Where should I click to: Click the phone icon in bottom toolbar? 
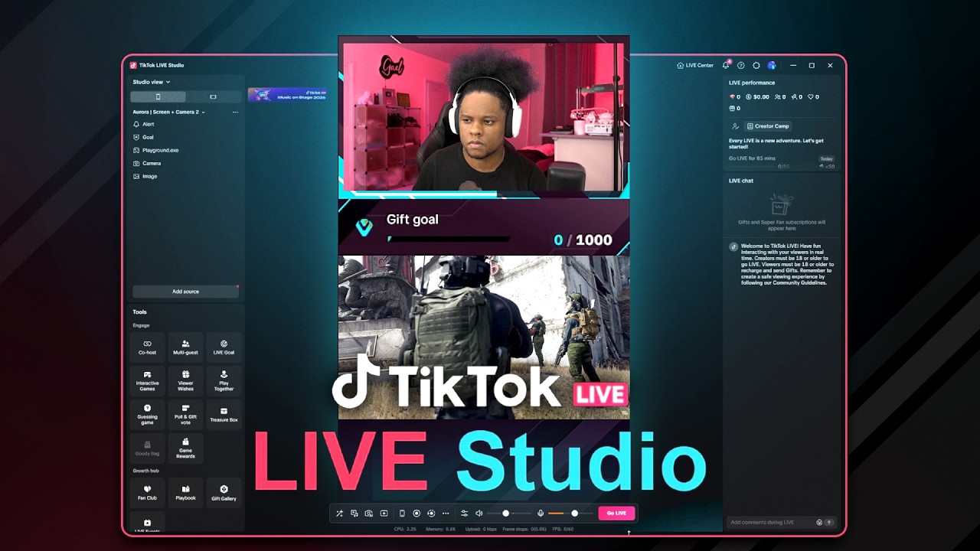coord(402,514)
